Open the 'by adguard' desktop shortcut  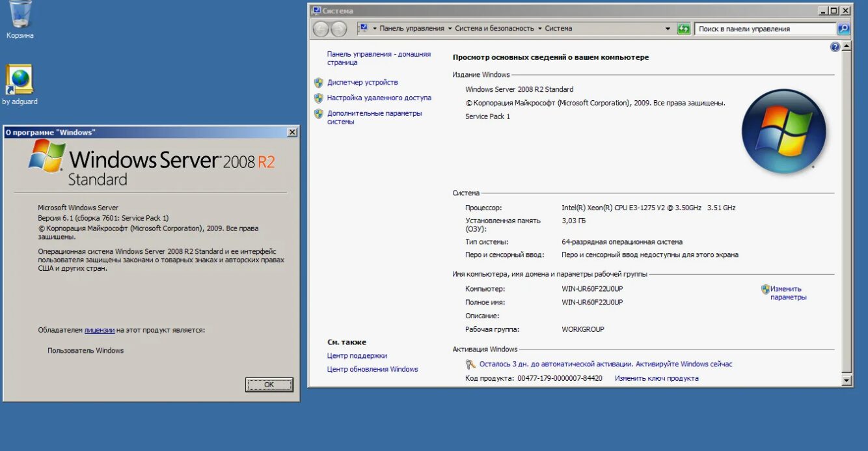pyautogui.click(x=20, y=85)
